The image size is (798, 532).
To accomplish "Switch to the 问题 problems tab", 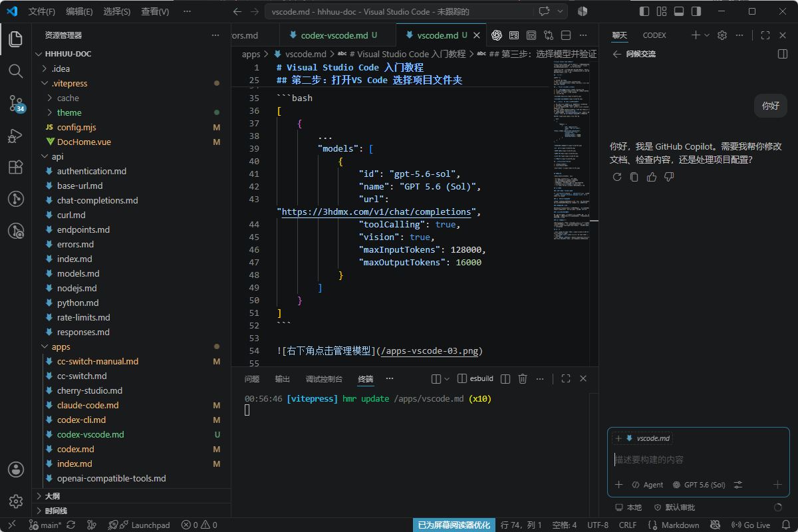I will [x=252, y=378].
